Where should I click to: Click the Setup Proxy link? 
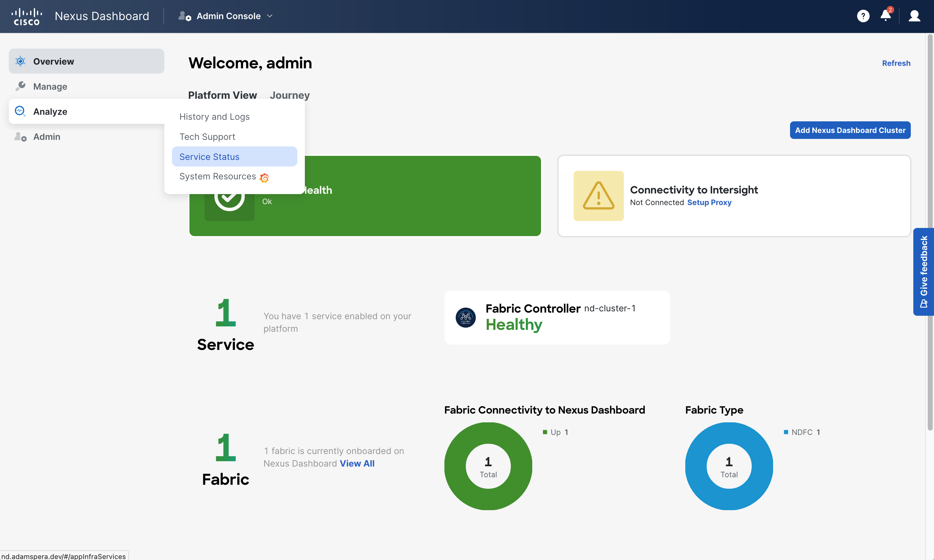[709, 202]
